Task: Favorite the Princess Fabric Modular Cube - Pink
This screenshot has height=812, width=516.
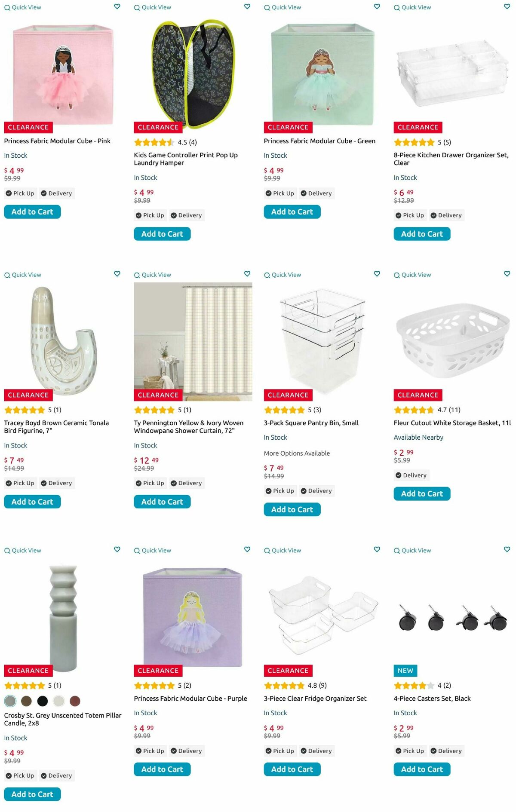Action: 117,6
